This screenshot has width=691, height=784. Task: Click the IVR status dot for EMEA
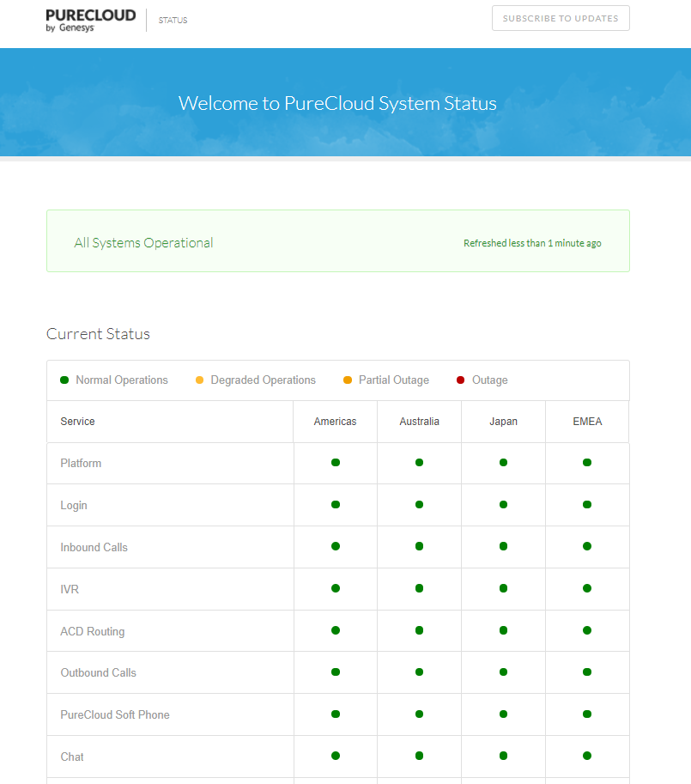pyautogui.click(x=587, y=588)
